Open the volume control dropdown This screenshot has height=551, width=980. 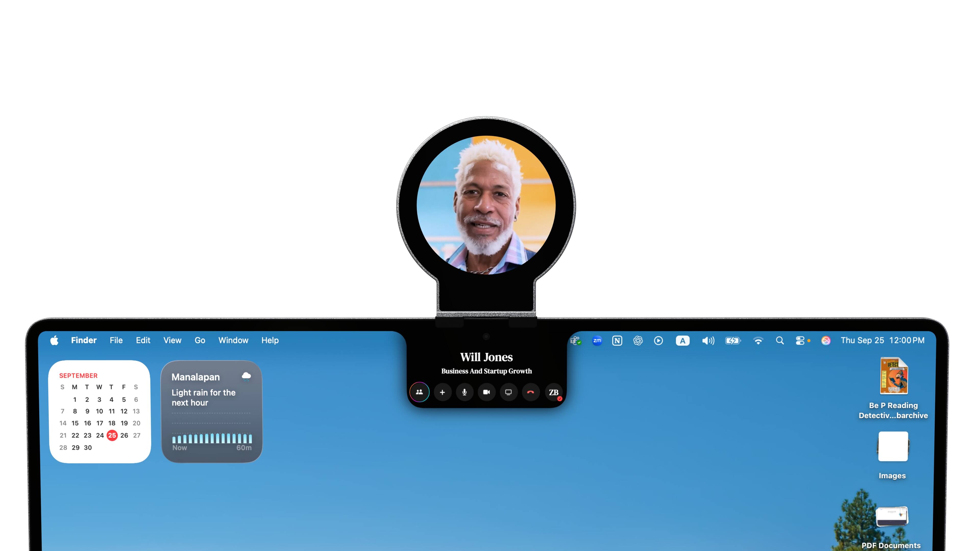tap(708, 340)
